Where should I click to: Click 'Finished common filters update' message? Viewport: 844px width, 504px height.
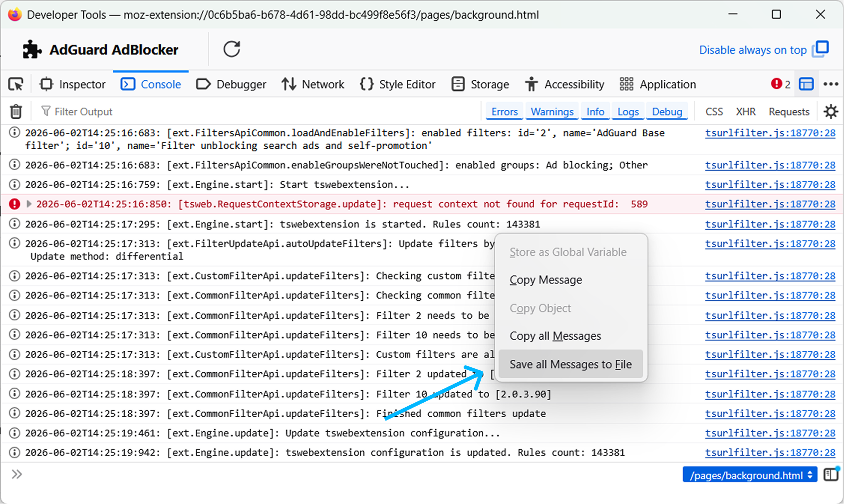pyautogui.click(x=461, y=414)
